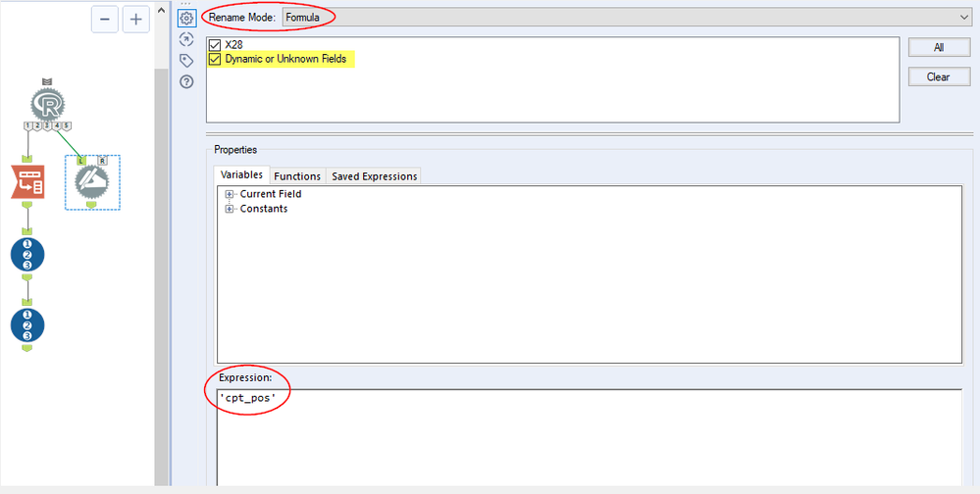Expand the Current Field tree node

230,194
